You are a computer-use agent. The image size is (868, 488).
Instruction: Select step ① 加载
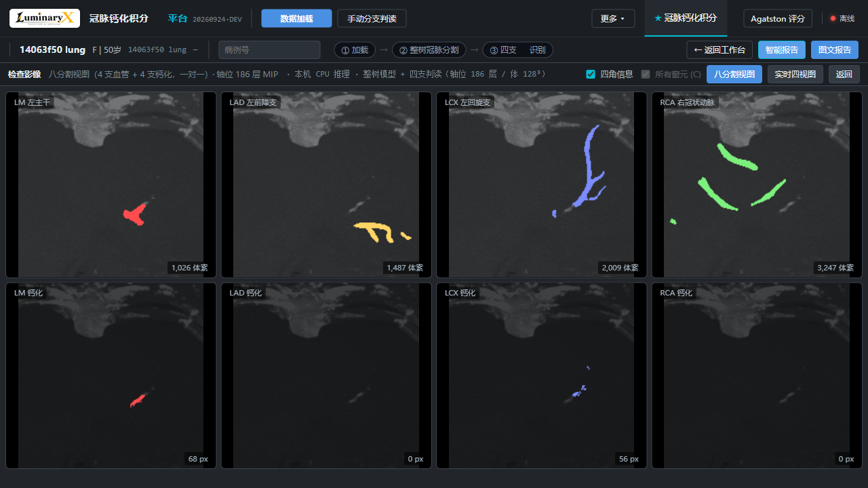[355, 49]
